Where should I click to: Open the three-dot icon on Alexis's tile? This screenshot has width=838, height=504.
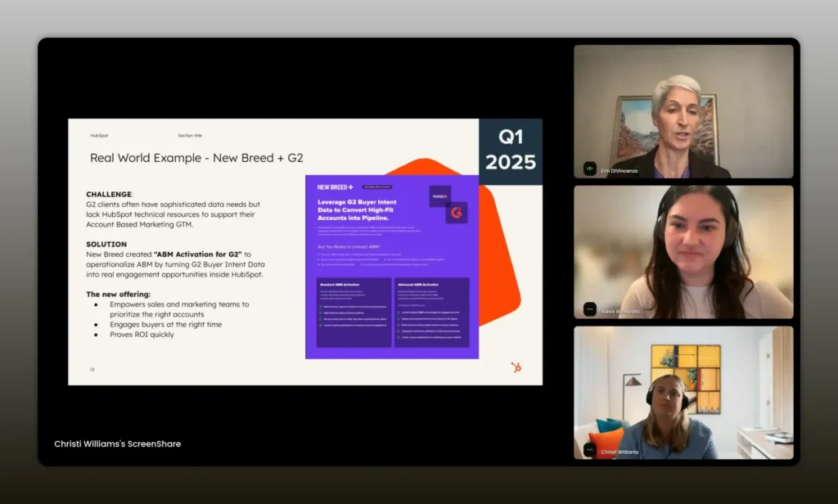pos(590,309)
